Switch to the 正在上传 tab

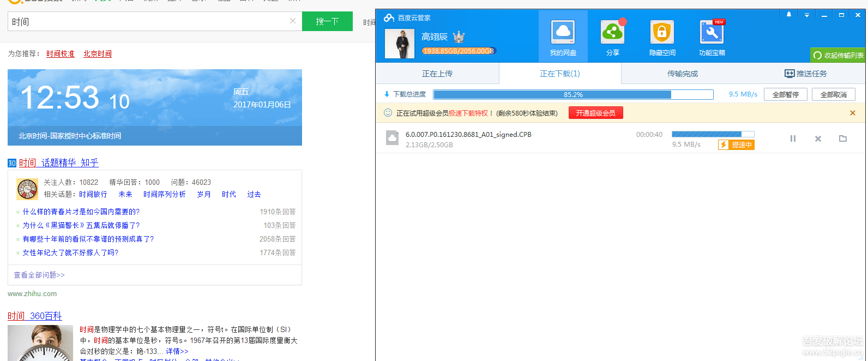[x=437, y=74]
